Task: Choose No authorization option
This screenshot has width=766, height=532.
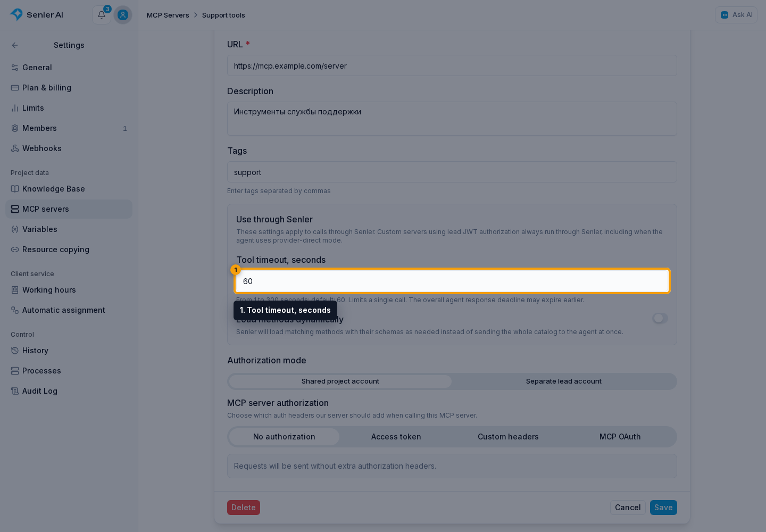Action: [x=284, y=437]
